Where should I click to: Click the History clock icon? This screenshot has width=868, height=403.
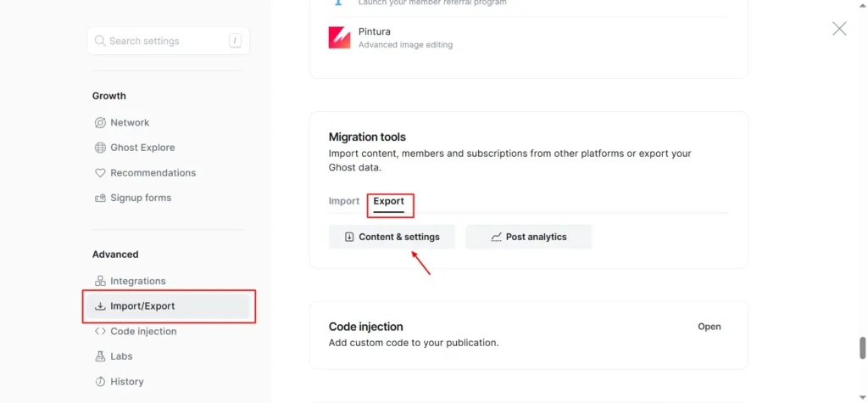click(101, 382)
